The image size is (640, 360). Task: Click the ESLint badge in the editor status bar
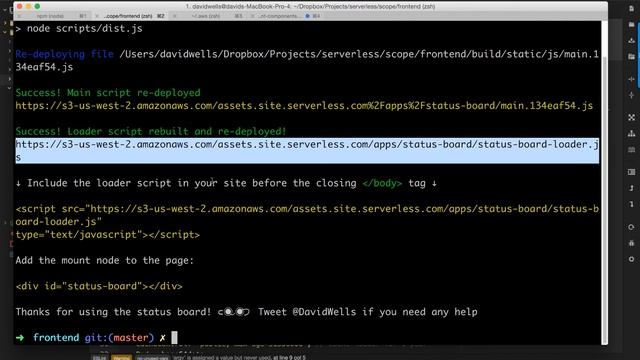[x=100, y=358]
